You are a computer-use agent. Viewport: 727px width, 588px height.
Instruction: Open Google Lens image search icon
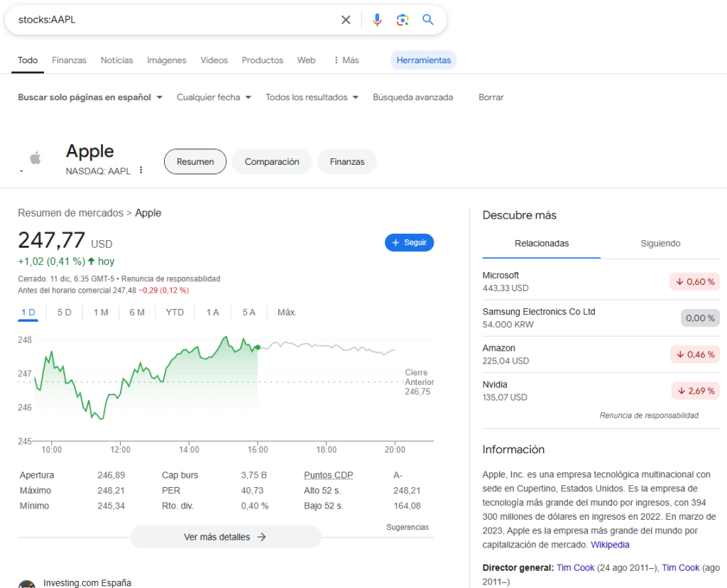pyautogui.click(x=403, y=20)
